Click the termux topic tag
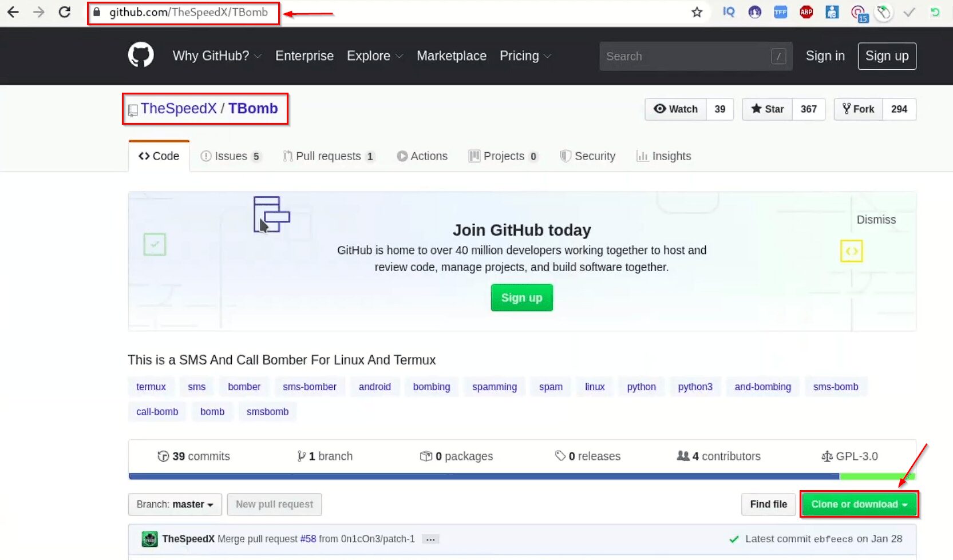The image size is (953, 560). [151, 387]
